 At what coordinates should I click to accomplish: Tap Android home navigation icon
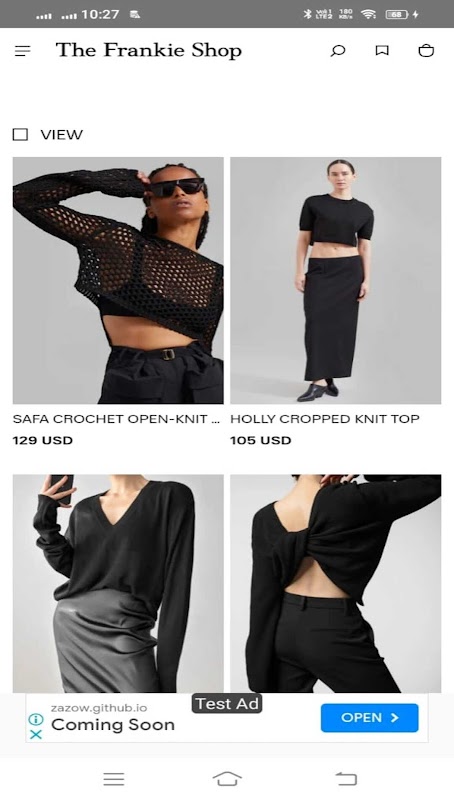(x=227, y=779)
